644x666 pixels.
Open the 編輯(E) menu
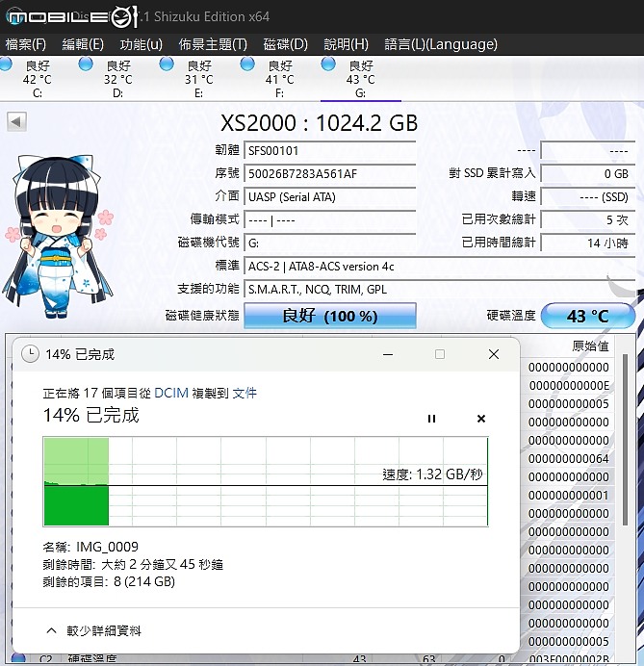coord(83,44)
